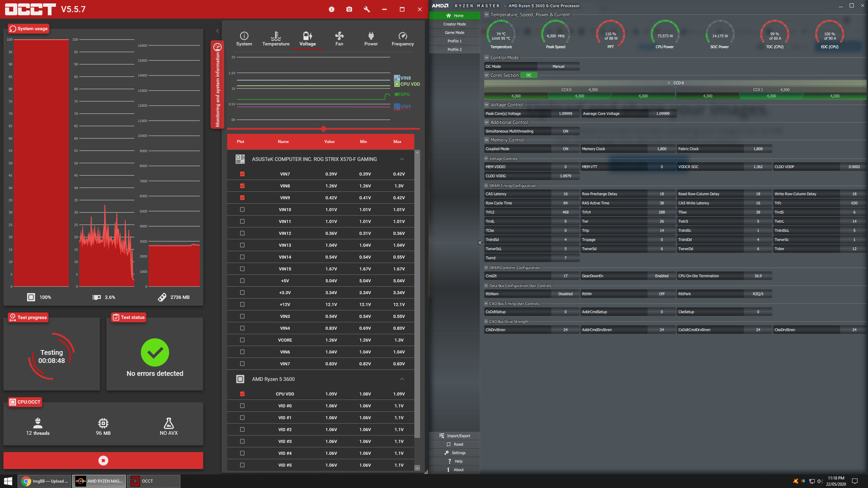Click the memory icon beside 2736 MB

pyautogui.click(x=162, y=297)
